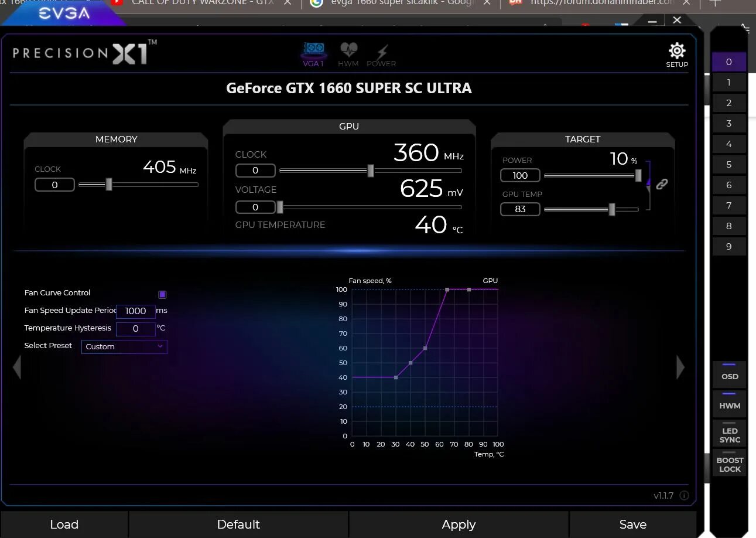The width and height of the screenshot is (756, 538).
Task: Click the power target slider handle
Action: coord(638,175)
